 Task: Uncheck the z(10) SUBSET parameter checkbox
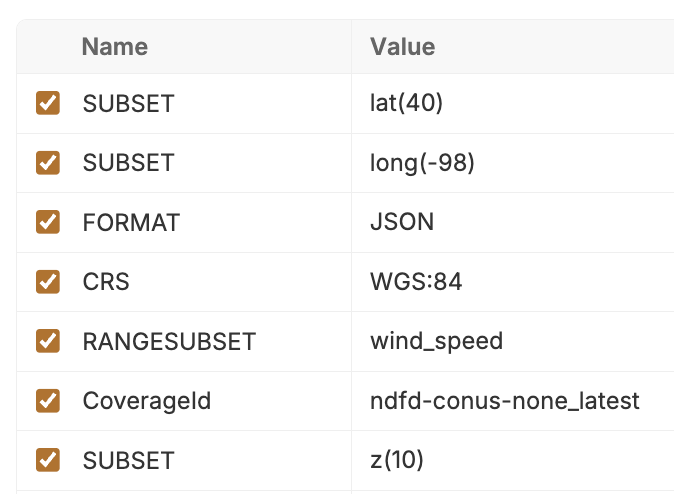coord(48,460)
